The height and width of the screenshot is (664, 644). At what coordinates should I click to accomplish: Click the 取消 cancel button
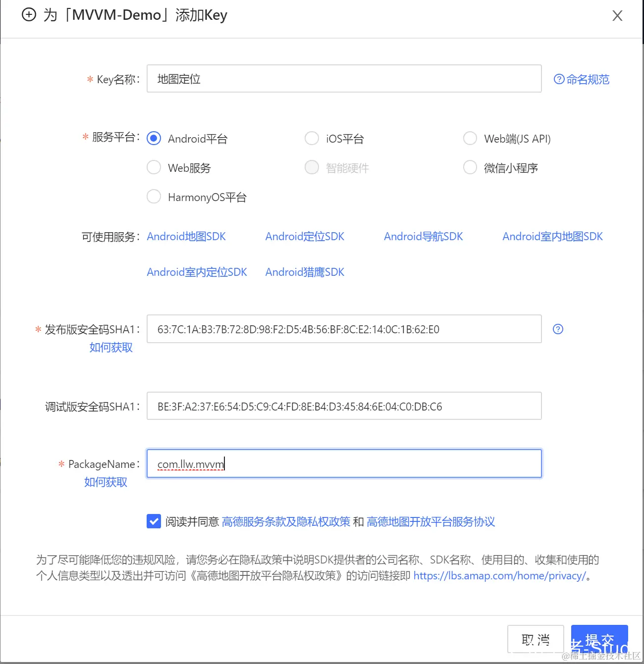(536, 639)
